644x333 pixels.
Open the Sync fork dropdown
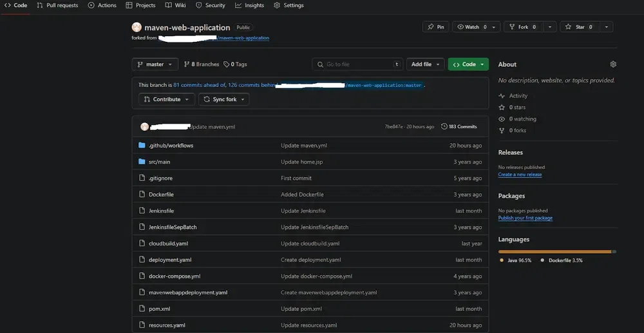coord(224,99)
